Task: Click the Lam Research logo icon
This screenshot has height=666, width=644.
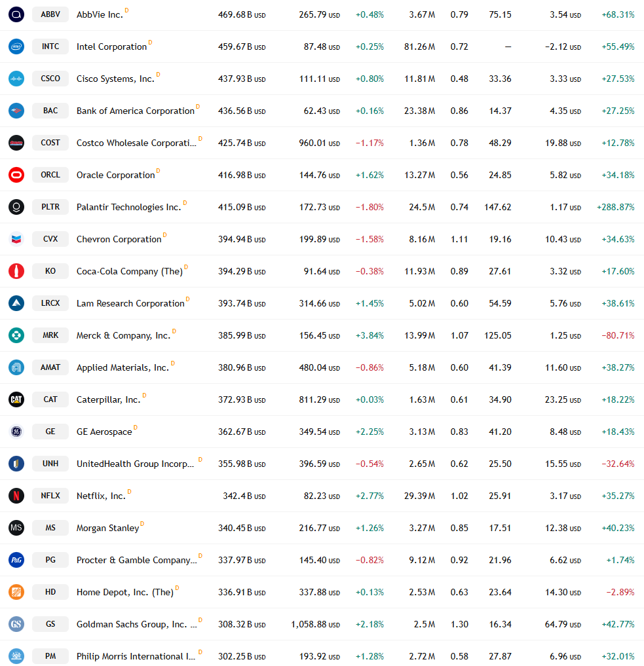Action: [x=16, y=303]
